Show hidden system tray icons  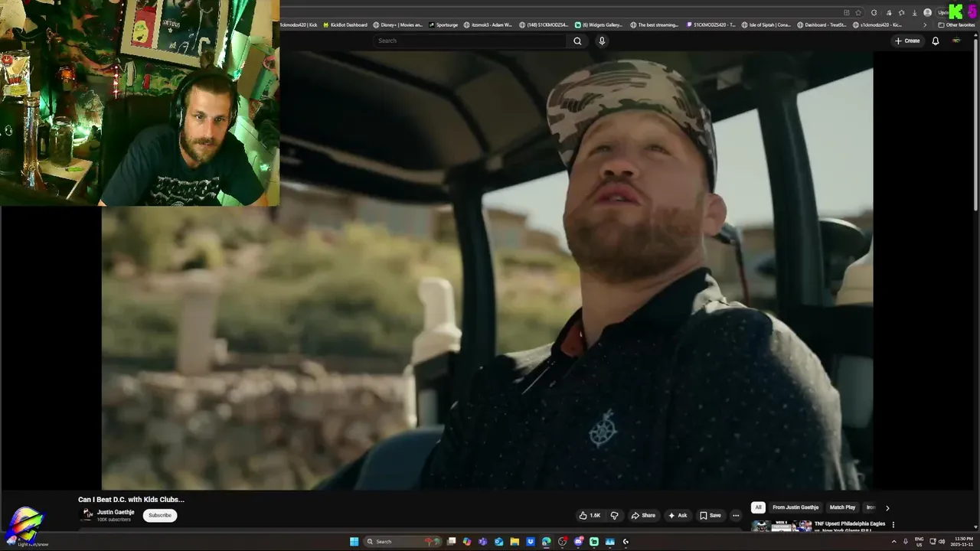894,542
